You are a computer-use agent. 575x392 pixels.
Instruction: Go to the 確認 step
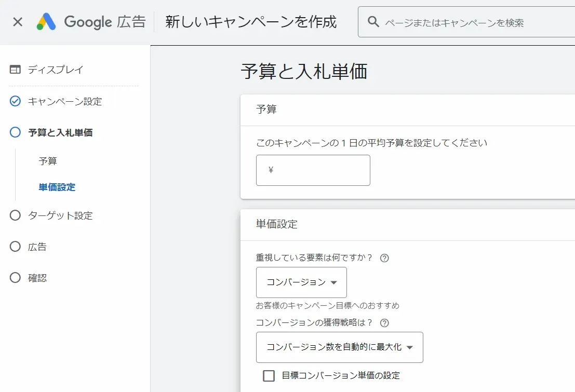pyautogui.click(x=37, y=278)
